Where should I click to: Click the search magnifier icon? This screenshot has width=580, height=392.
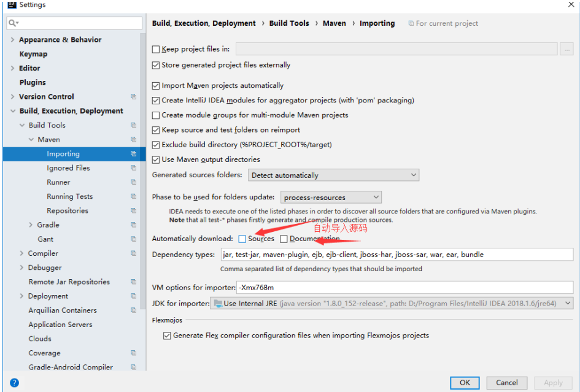pos(13,23)
